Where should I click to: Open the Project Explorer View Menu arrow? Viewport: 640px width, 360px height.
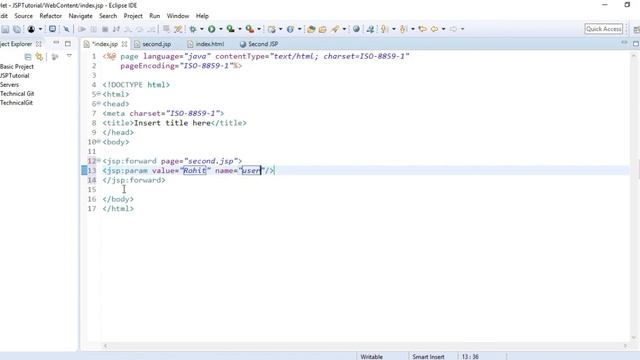[x=69, y=56]
